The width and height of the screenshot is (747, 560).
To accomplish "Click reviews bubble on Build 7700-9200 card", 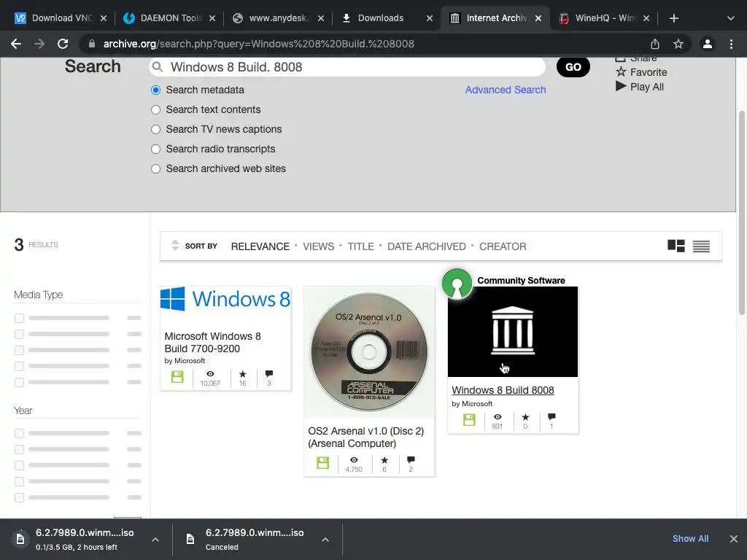I will point(268,374).
